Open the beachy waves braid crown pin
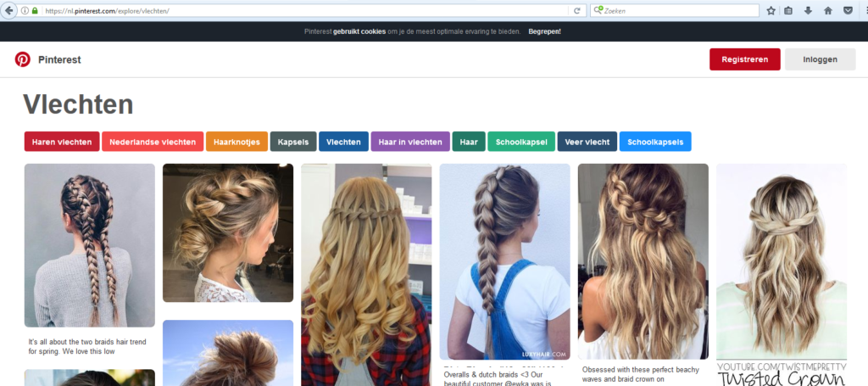This screenshot has width=868, height=386. pyautogui.click(x=643, y=261)
